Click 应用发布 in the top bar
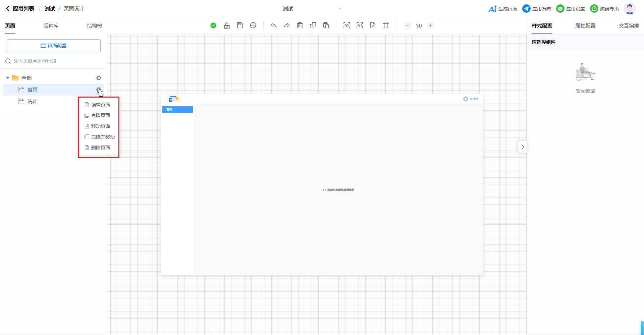This screenshot has height=335, width=644. pyautogui.click(x=537, y=9)
